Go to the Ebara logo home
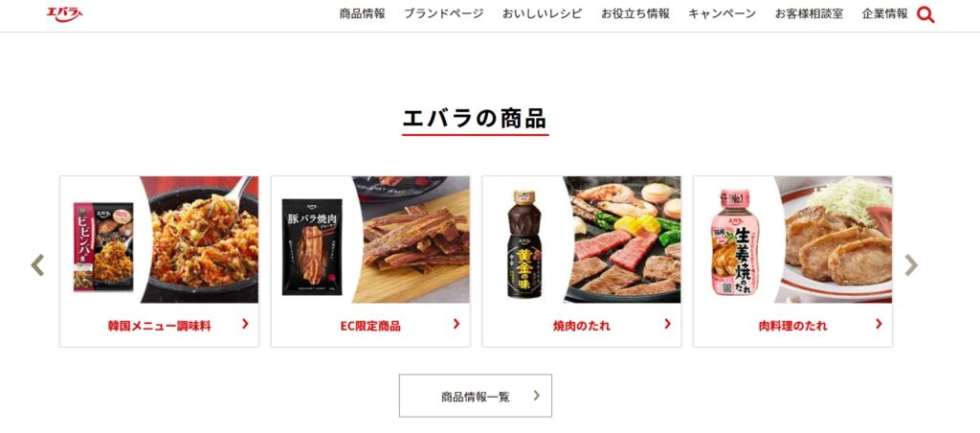Image resolution: width=980 pixels, height=433 pixels. tap(64, 13)
